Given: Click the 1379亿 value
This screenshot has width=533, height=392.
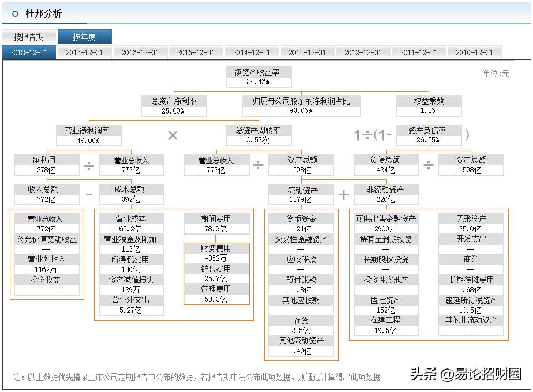Looking at the screenshot, I should (300, 199).
